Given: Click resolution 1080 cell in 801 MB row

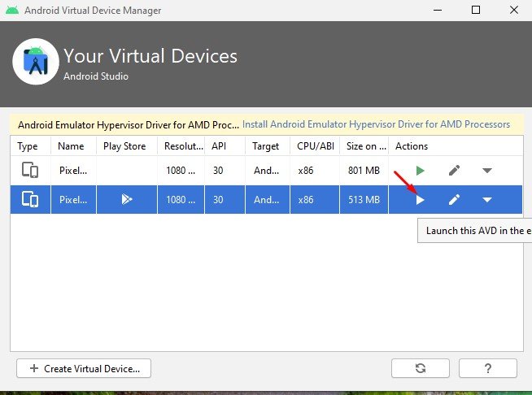Looking at the screenshot, I should (181, 170).
